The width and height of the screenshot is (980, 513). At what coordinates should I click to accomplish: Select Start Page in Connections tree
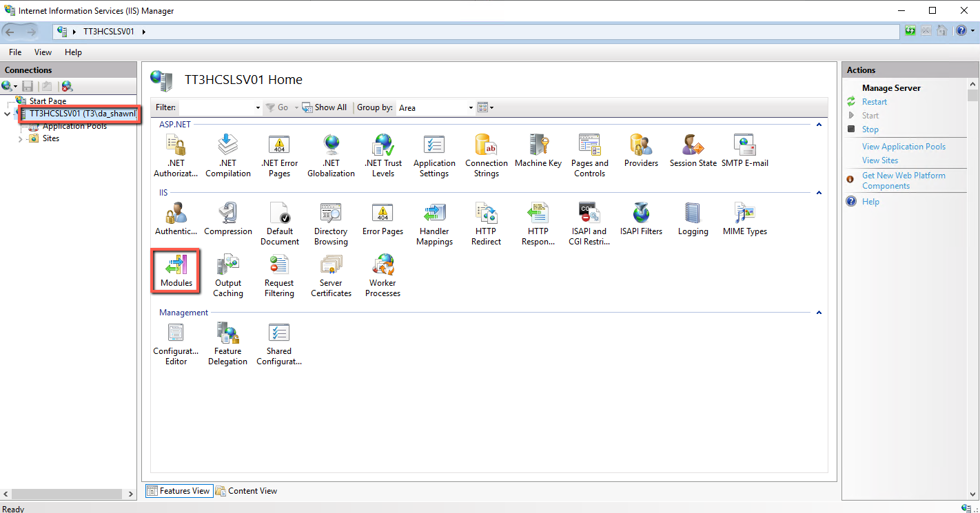pos(48,101)
